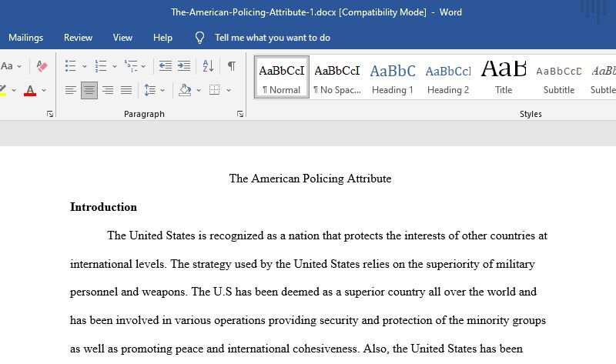Open the Help tab

(x=162, y=38)
